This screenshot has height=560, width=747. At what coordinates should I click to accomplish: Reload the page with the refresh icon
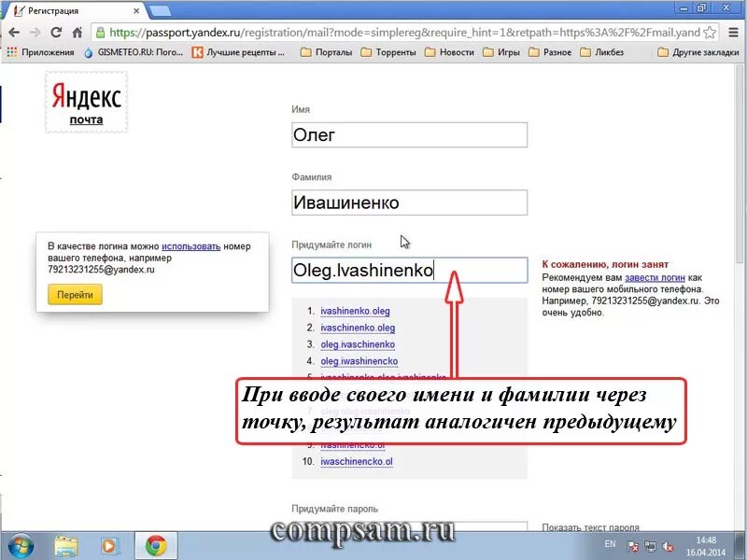tap(56, 33)
